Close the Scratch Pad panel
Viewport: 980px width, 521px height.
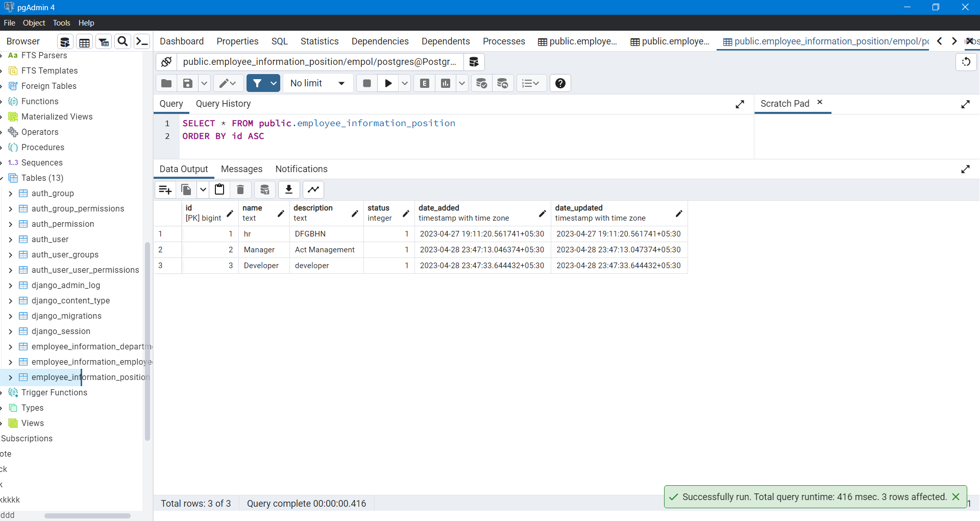tap(820, 102)
